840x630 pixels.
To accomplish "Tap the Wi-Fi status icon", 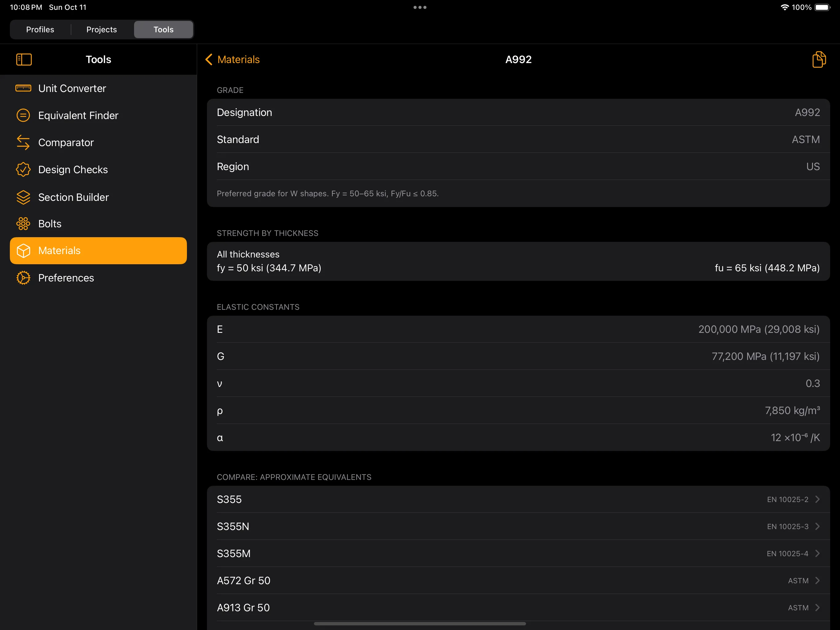I will tap(785, 7).
